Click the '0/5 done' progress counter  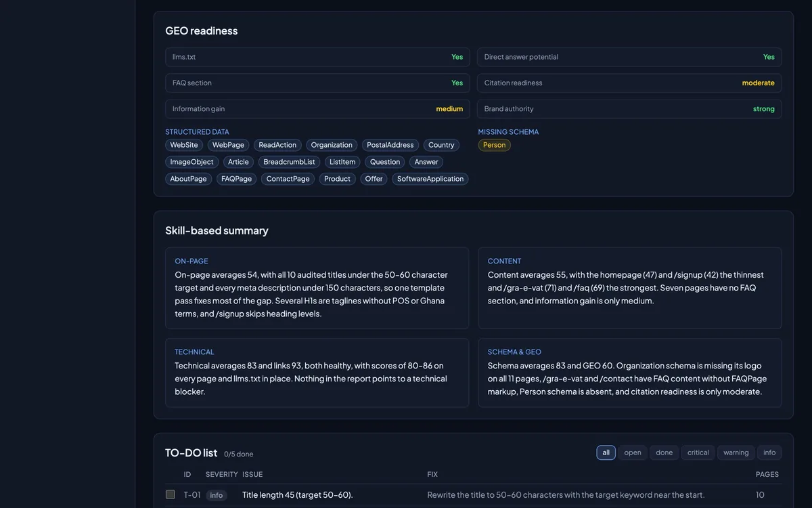[x=239, y=454]
